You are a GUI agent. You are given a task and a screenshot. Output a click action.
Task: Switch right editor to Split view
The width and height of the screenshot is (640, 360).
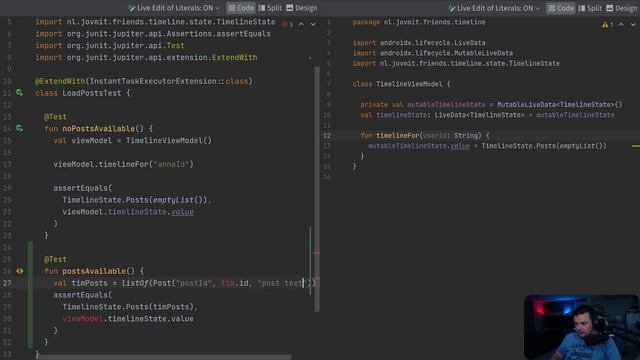(590, 8)
